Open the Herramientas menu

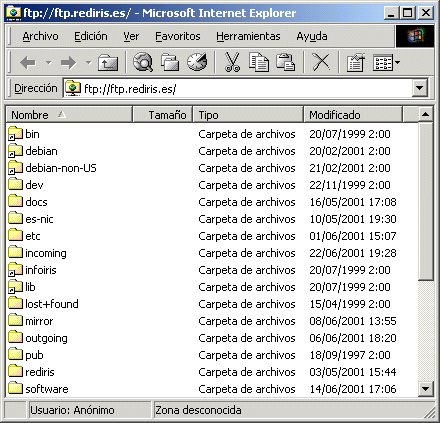(x=248, y=36)
